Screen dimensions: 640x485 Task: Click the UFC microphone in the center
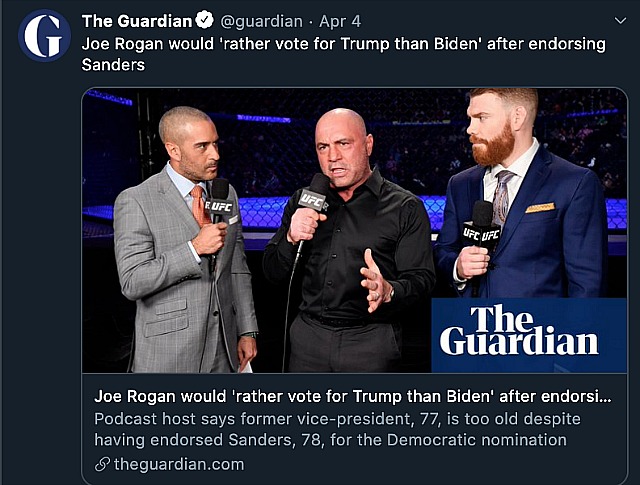(313, 197)
